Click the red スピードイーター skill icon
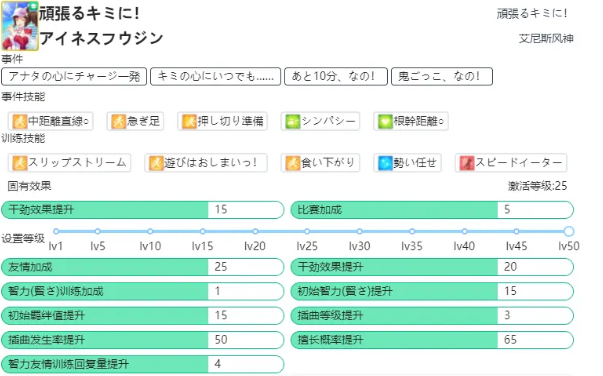The height and width of the screenshot is (376, 603). tap(467, 163)
